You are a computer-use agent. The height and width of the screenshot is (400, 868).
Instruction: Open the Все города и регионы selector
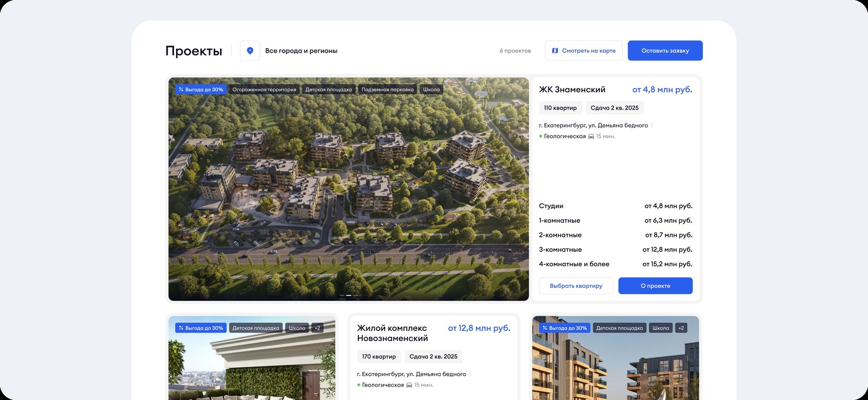[301, 51]
